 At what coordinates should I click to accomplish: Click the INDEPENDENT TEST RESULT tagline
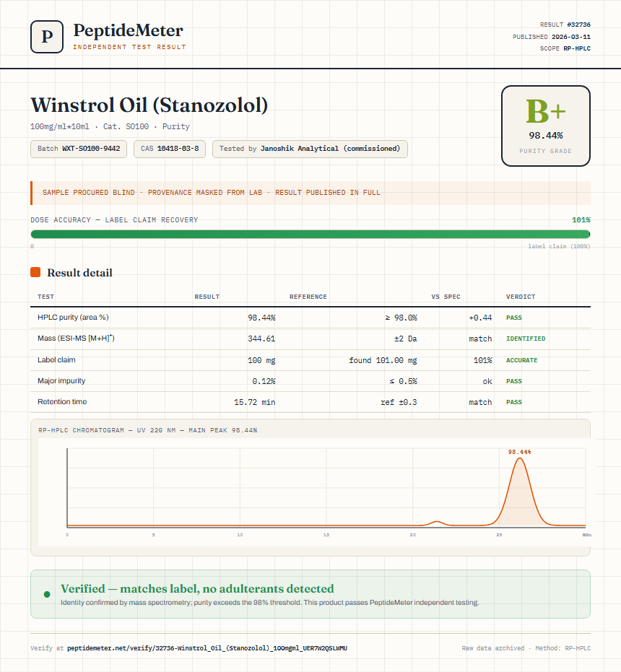[x=129, y=47]
